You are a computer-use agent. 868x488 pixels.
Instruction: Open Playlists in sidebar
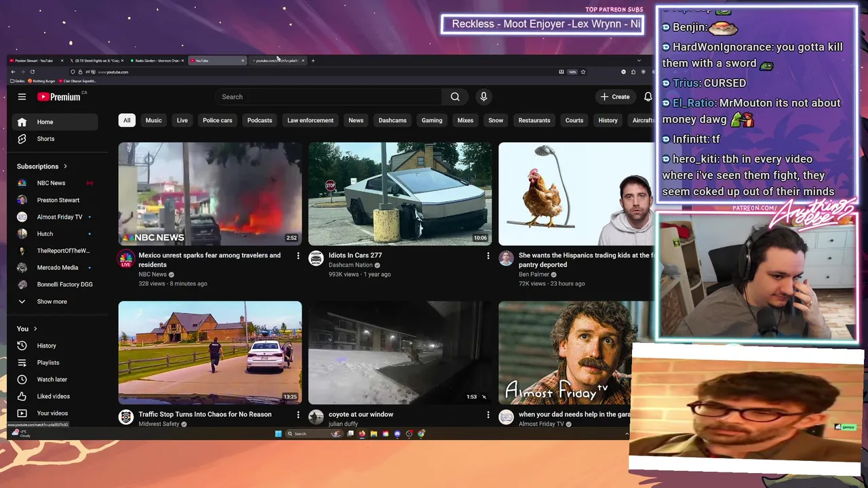(x=55, y=363)
